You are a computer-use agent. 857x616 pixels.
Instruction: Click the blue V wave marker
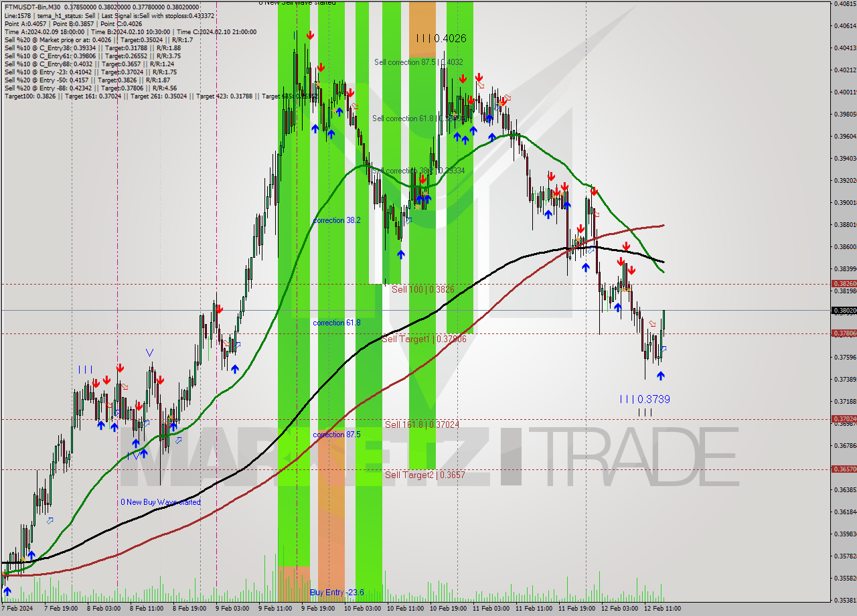150,352
